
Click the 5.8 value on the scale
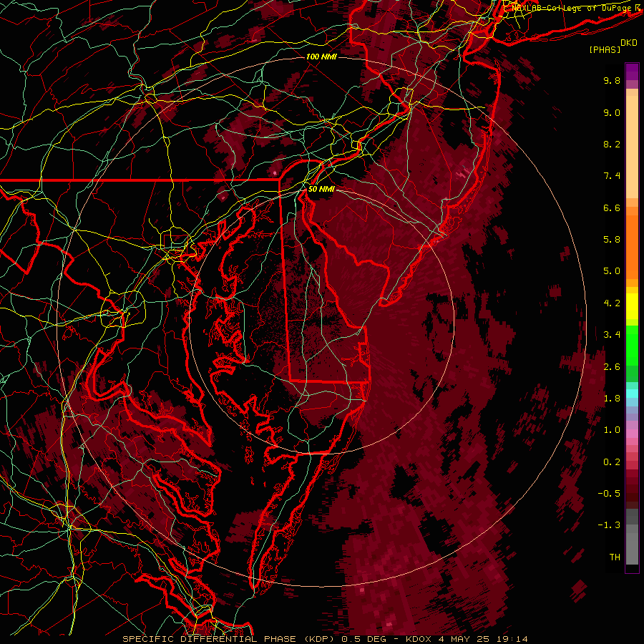(x=612, y=240)
